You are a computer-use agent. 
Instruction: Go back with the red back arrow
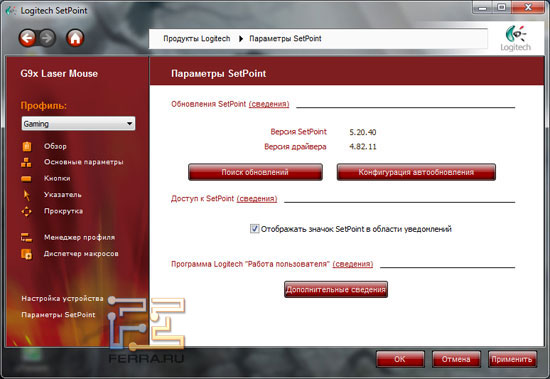tap(27, 38)
